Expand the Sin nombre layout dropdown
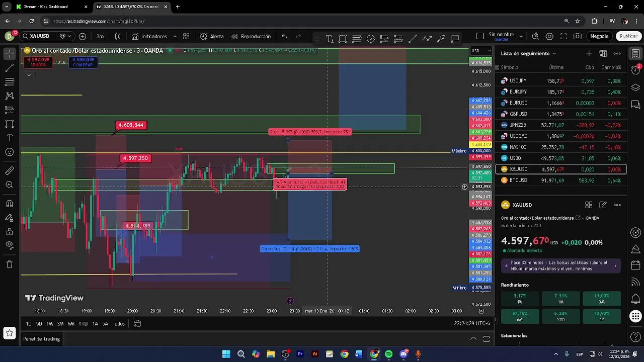This screenshot has width=644, height=362. (521, 36)
